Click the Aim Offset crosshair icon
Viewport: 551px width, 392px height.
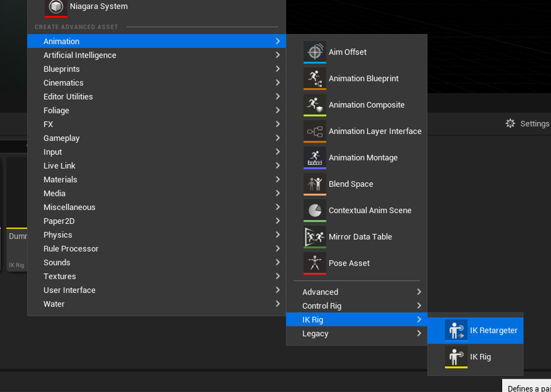(315, 52)
